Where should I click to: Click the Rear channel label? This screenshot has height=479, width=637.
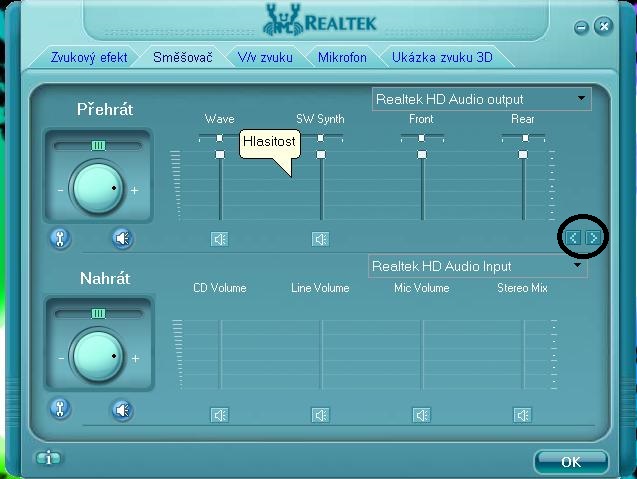pyautogui.click(x=522, y=119)
